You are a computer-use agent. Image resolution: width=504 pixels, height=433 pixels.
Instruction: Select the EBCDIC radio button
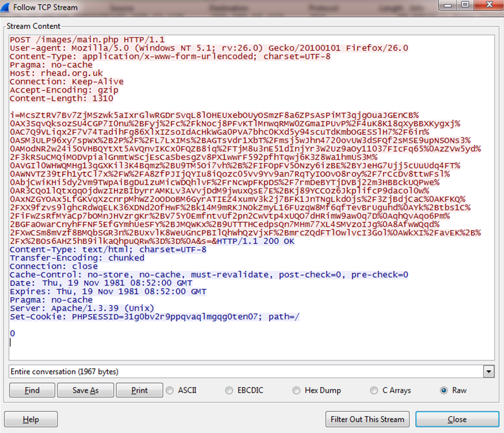coord(229,390)
